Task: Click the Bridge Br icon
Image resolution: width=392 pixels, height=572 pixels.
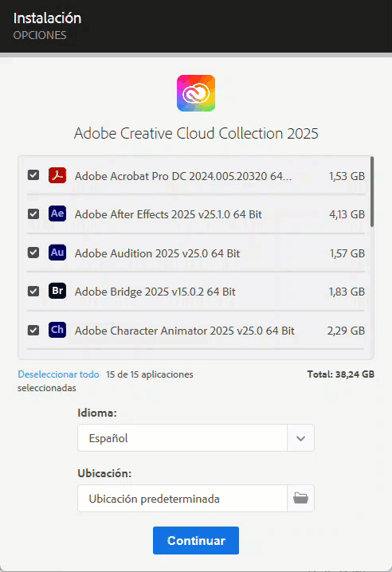Action: coord(57,291)
